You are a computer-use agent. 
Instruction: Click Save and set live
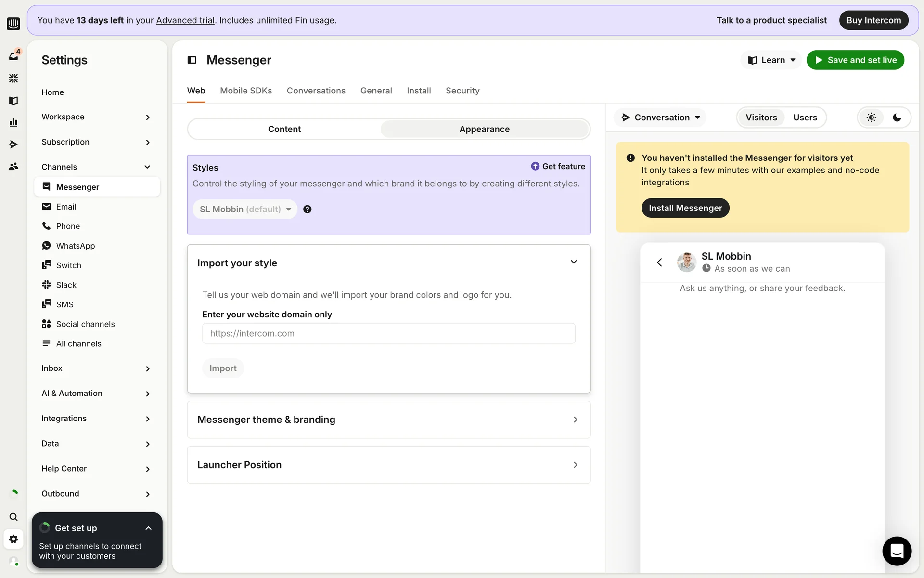click(855, 60)
